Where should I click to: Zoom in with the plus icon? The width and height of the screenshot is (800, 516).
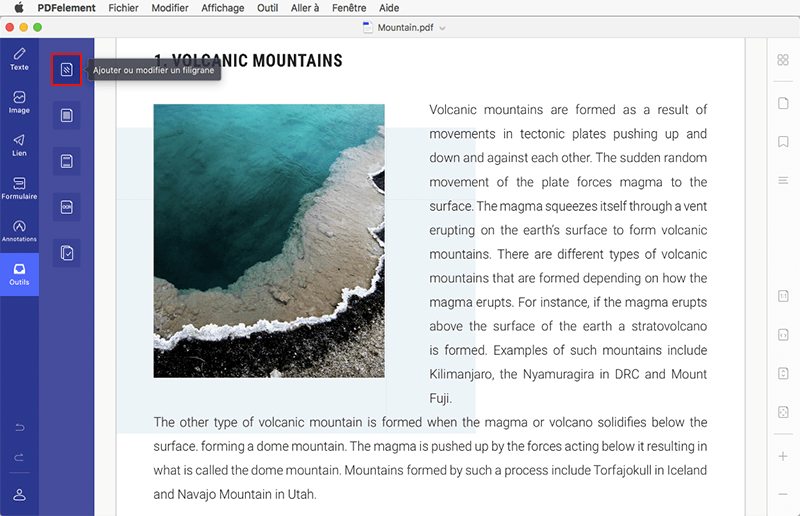783,456
